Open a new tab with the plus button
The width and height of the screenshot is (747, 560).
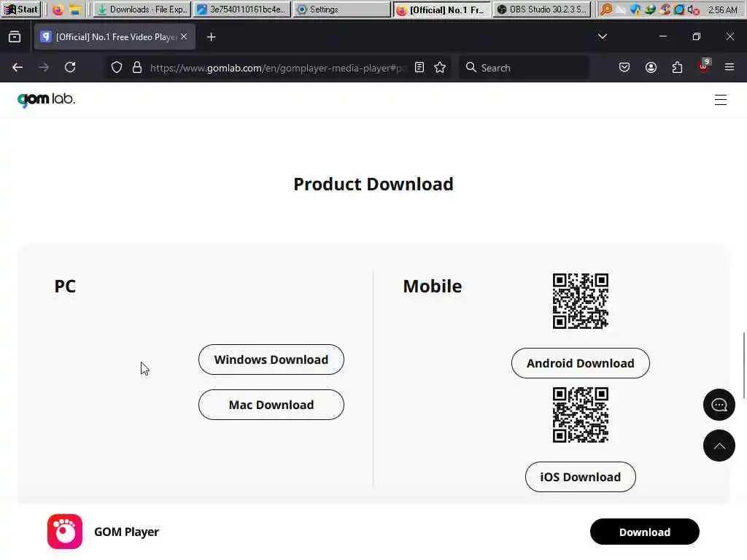point(212,36)
